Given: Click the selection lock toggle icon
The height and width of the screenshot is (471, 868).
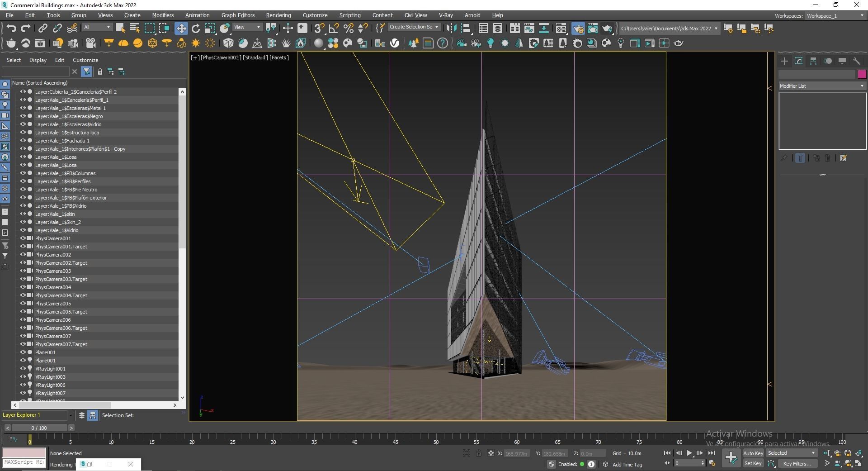Looking at the screenshot, I should 479,453.
